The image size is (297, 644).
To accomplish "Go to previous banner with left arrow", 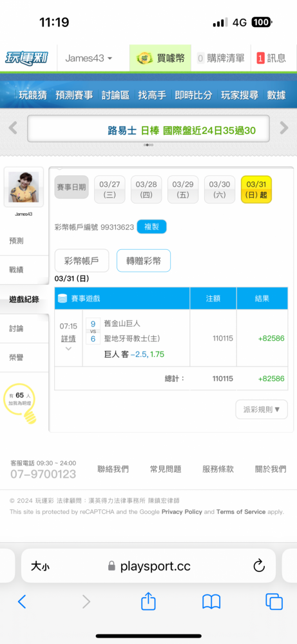I will coord(13,128).
